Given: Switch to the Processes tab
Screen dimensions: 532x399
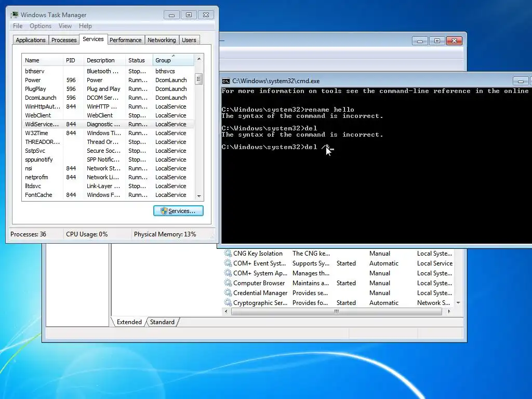Looking at the screenshot, I should click(x=64, y=40).
